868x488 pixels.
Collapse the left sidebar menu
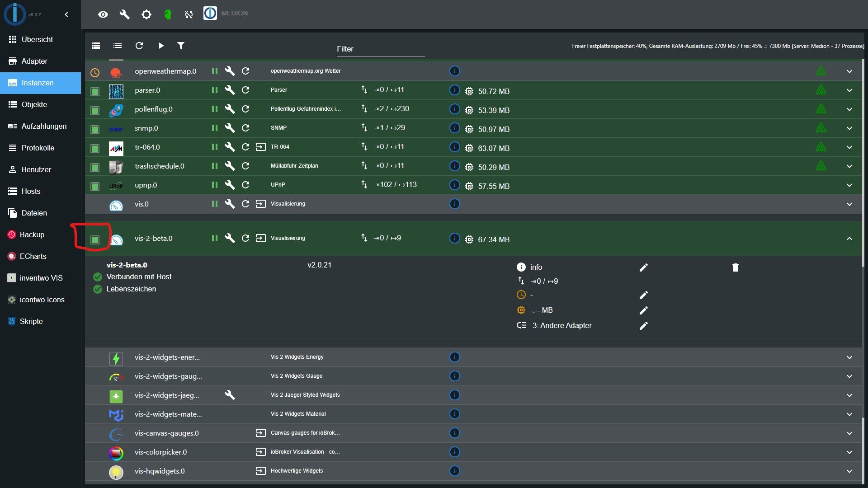coord(66,14)
